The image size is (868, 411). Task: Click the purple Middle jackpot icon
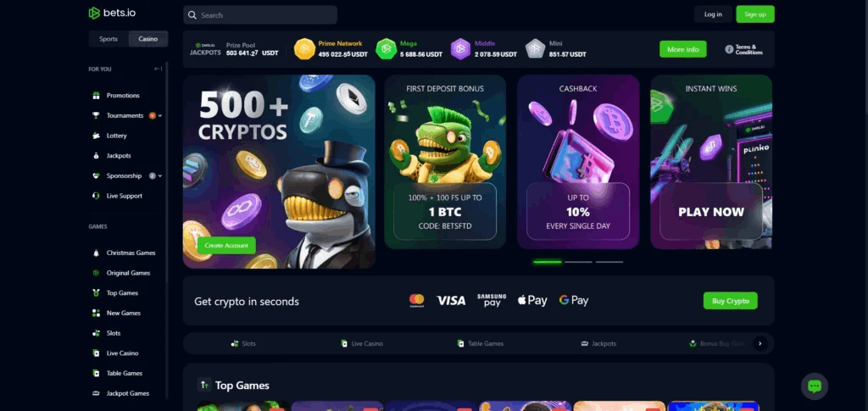[460, 48]
